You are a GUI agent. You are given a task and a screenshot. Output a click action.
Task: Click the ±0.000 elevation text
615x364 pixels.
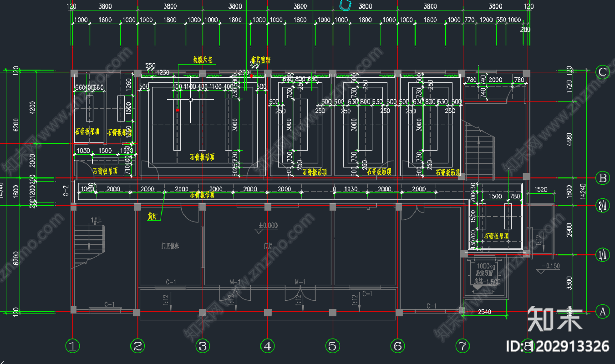tap(269, 225)
